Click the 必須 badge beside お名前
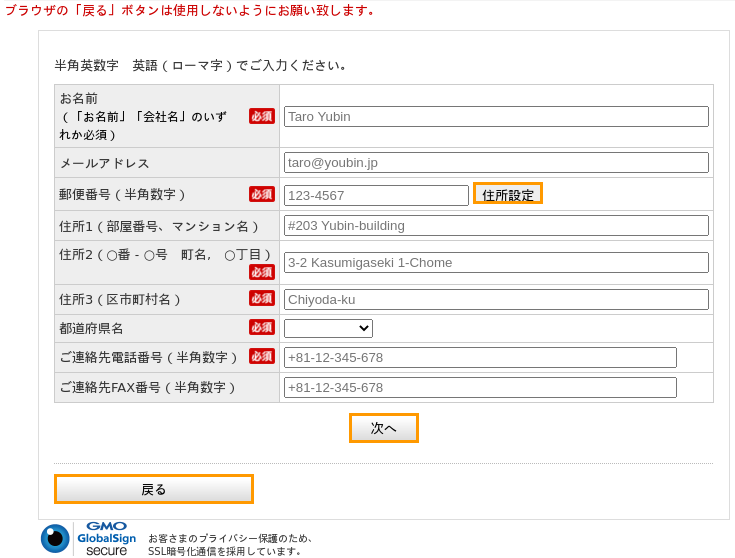This screenshot has width=735, height=558. pos(262,116)
